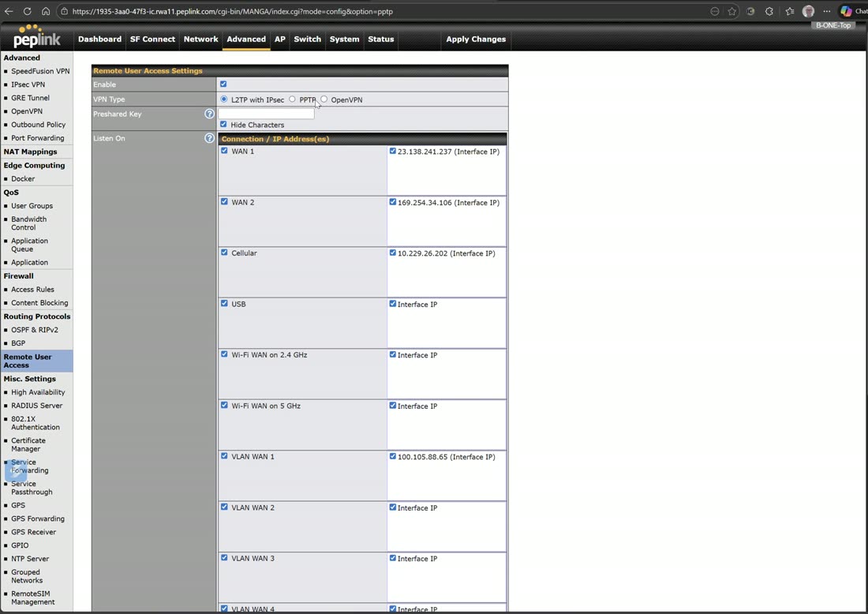Screen dimensions: 868x614
Task: Toggle Hide Characters checkbox
Action: [223, 124]
